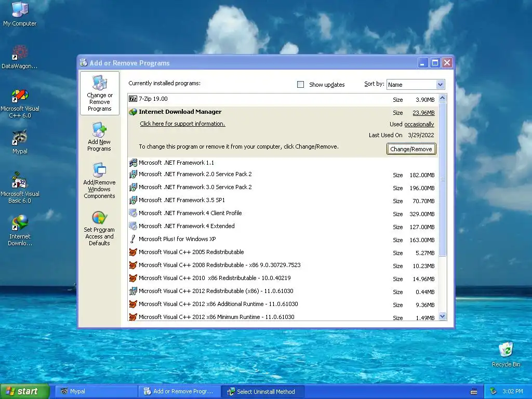Click .NET Framework 2.0 Service Pack 2 icon
The image size is (532, 399).
pyautogui.click(x=133, y=175)
